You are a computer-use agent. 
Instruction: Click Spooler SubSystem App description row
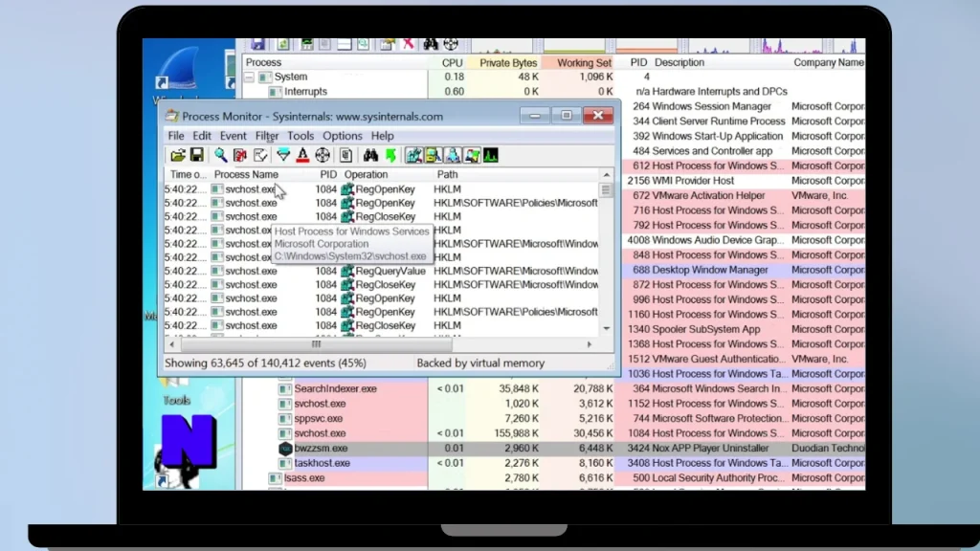pos(706,329)
